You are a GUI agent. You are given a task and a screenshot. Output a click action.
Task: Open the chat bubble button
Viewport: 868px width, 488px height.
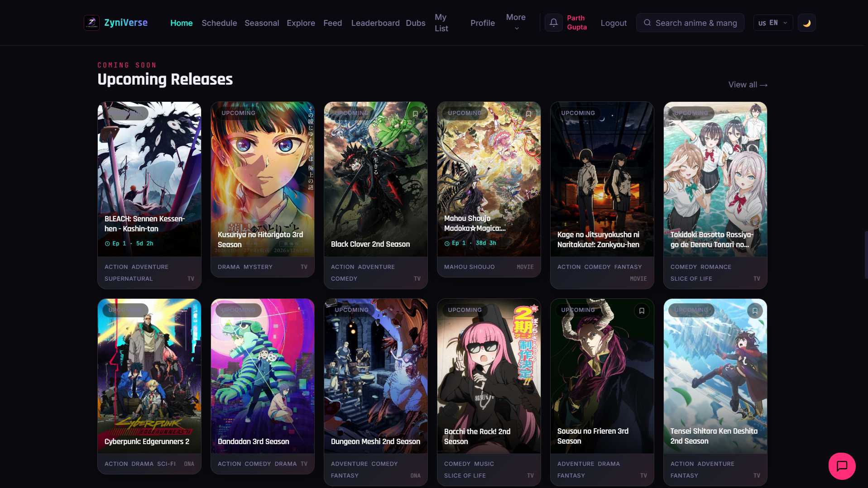[x=842, y=466]
